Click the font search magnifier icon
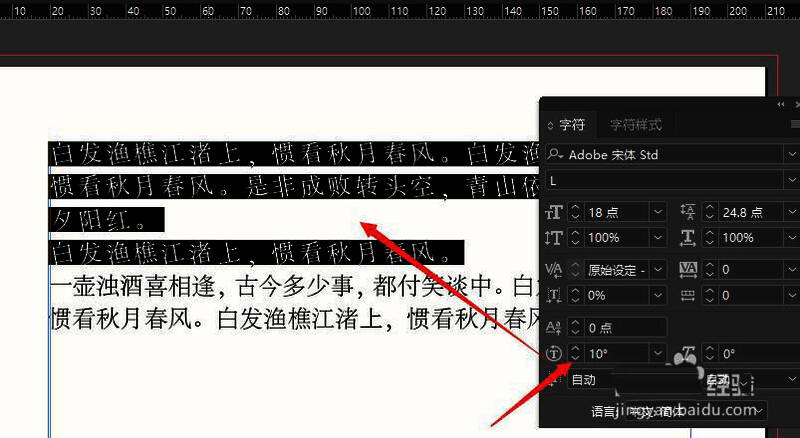This screenshot has width=800, height=438. [555, 154]
